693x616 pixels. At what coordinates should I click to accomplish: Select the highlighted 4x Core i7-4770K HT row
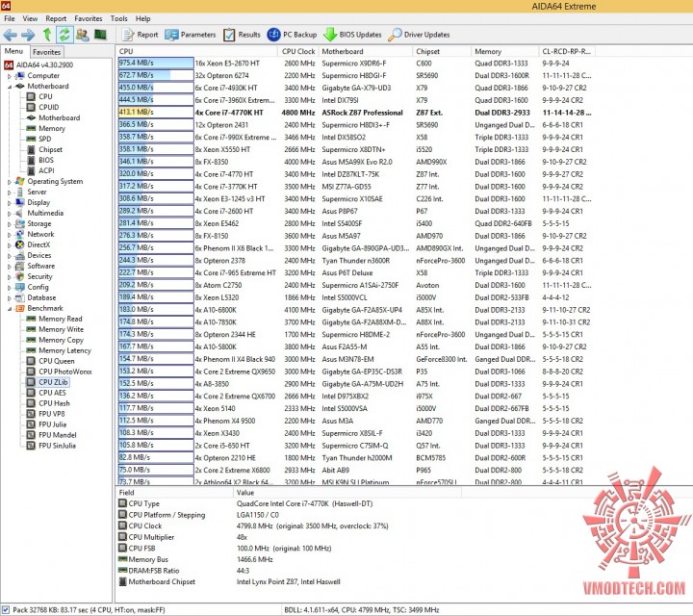click(x=355, y=113)
